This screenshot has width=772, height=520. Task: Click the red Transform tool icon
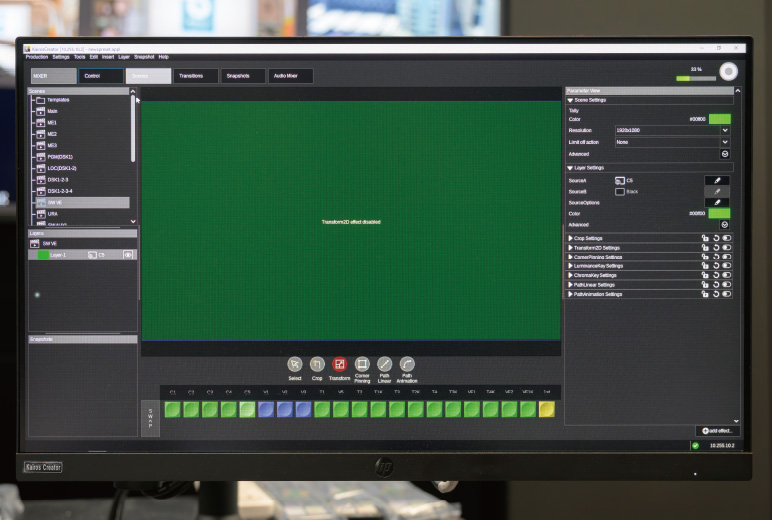click(340, 365)
